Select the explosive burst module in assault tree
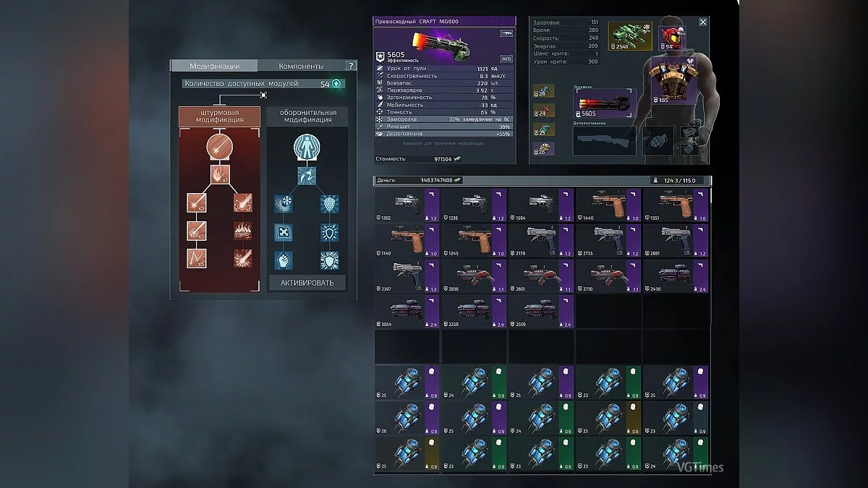 pyautogui.click(x=242, y=259)
